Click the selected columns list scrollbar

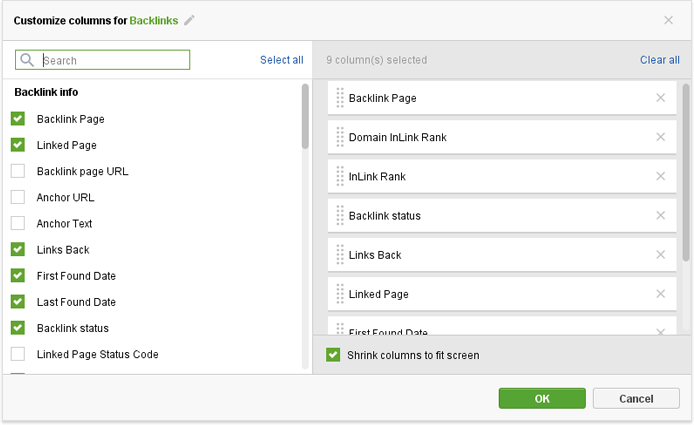pyautogui.click(x=686, y=173)
